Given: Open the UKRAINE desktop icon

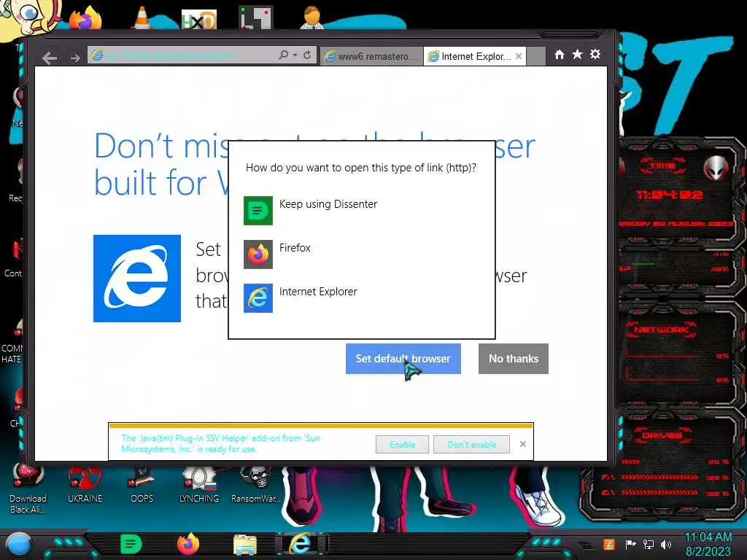Looking at the screenshot, I should click(85, 485).
